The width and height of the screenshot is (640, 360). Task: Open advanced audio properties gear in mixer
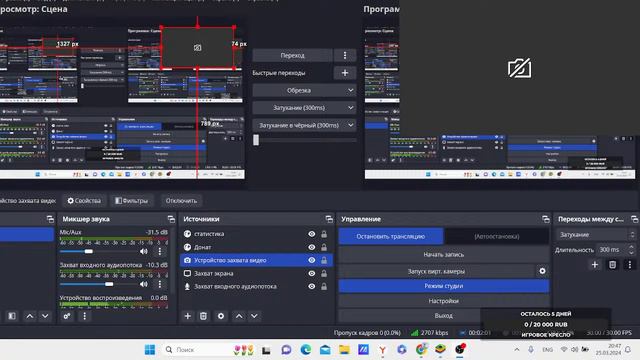[x=67, y=316]
